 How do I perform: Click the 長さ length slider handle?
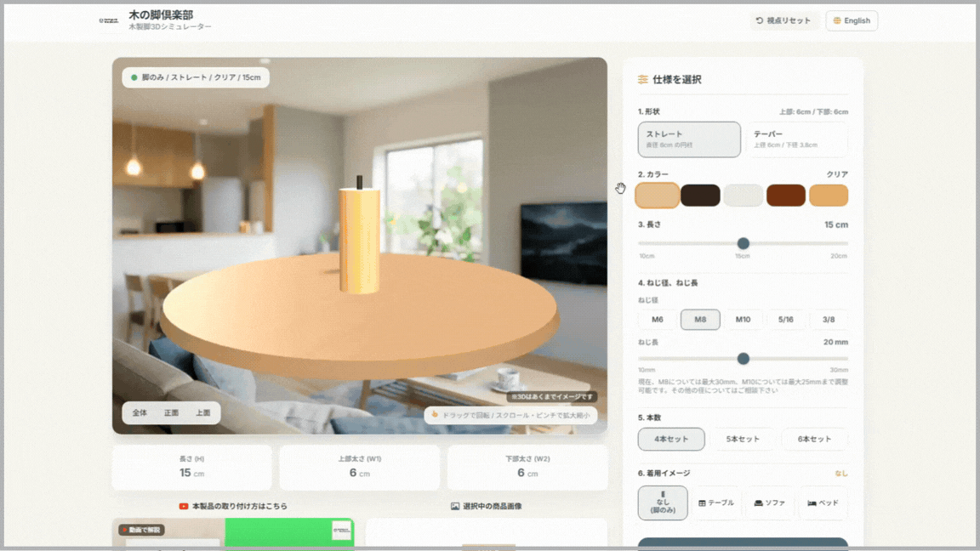[x=744, y=244]
